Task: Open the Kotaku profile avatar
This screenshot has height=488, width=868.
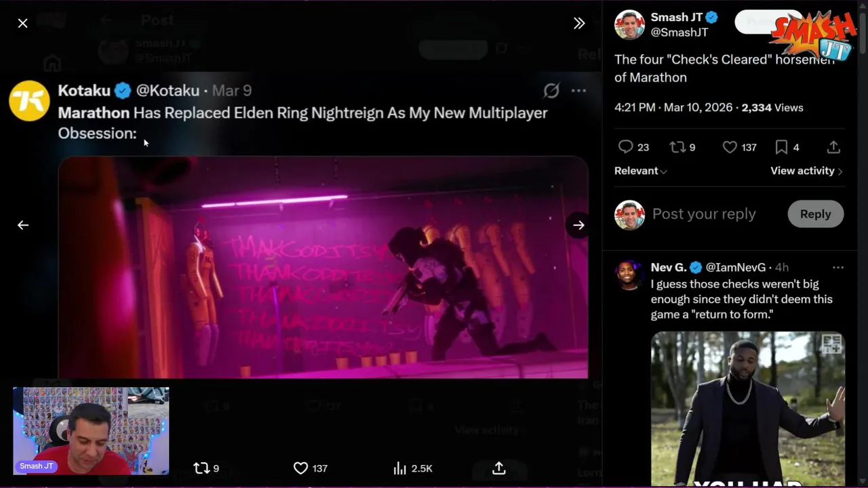Action: pyautogui.click(x=29, y=101)
